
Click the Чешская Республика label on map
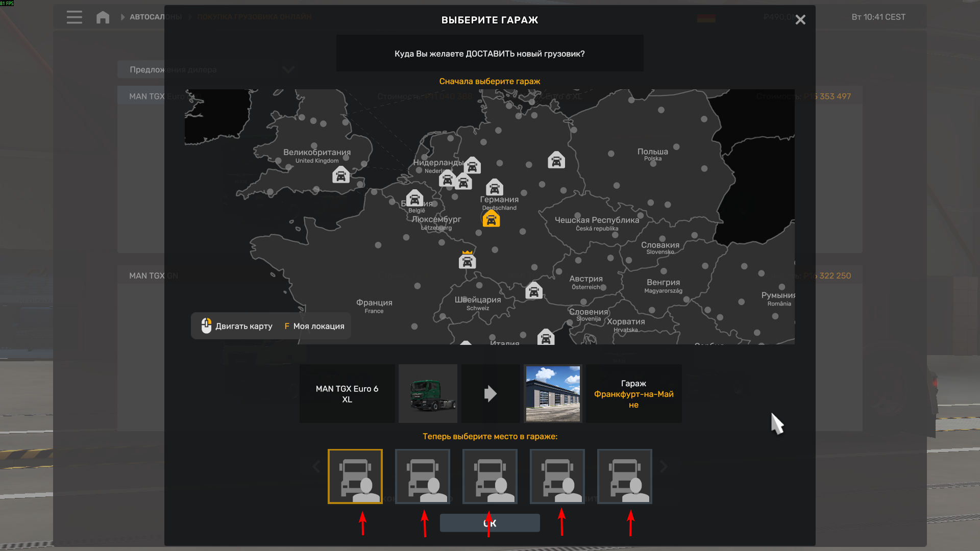coord(597,220)
